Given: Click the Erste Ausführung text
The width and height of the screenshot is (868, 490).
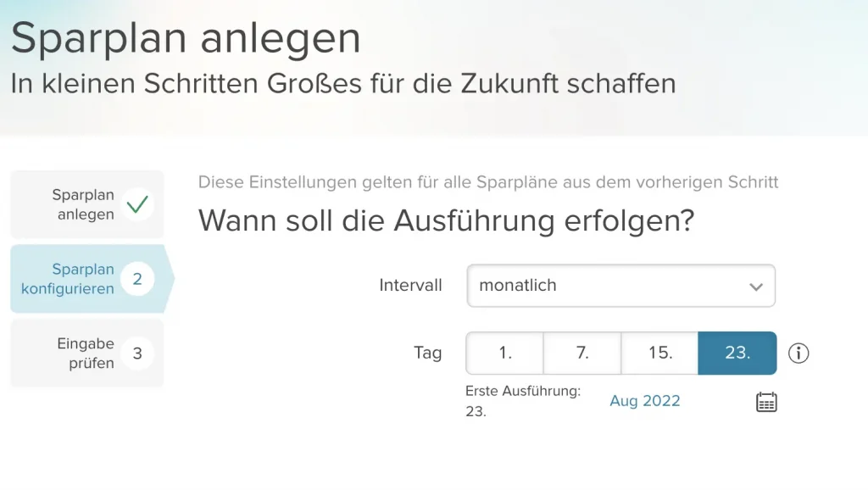Looking at the screenshot, I should 522,392.
